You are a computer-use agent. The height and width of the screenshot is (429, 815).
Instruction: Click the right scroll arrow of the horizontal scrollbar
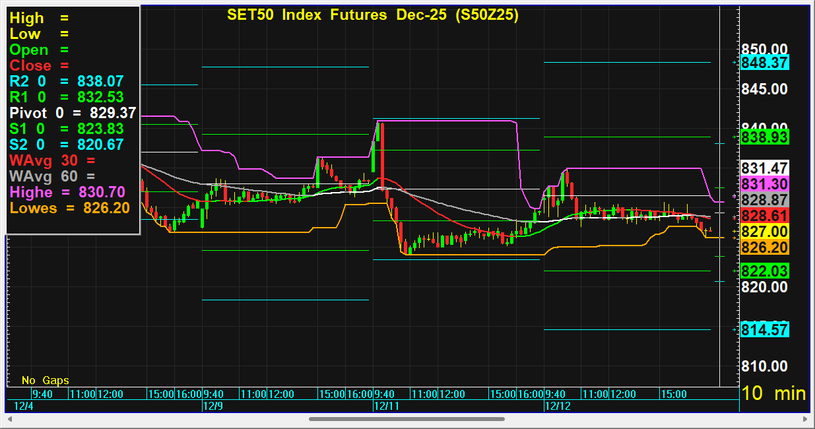806,419
